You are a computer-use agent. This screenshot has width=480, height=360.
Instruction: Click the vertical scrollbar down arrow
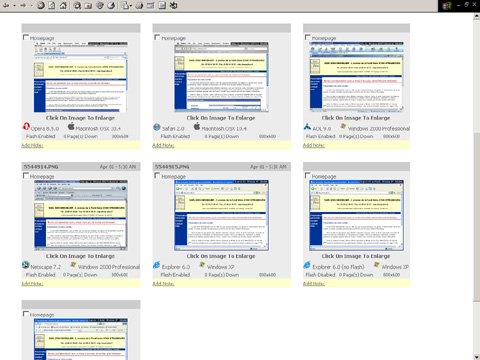(x=476, y=357)
